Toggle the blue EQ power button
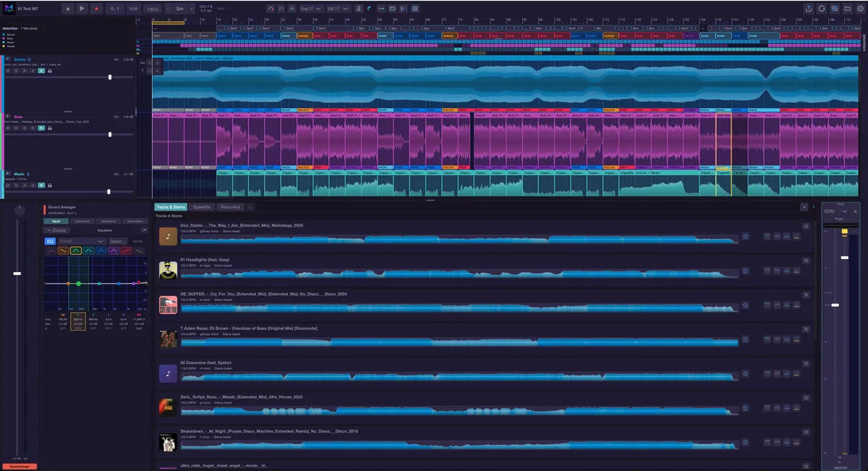Screen dimensions: 868x471 pyautogui.click(x=50, y=241)
